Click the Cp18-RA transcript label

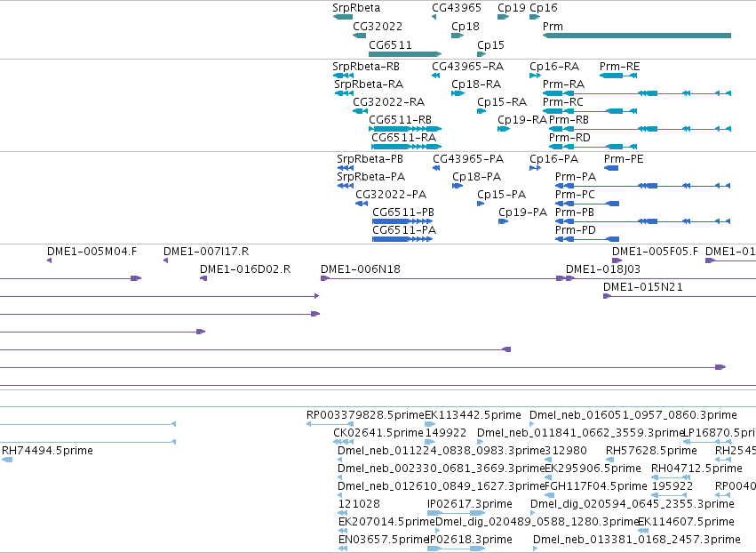[476, 84]
